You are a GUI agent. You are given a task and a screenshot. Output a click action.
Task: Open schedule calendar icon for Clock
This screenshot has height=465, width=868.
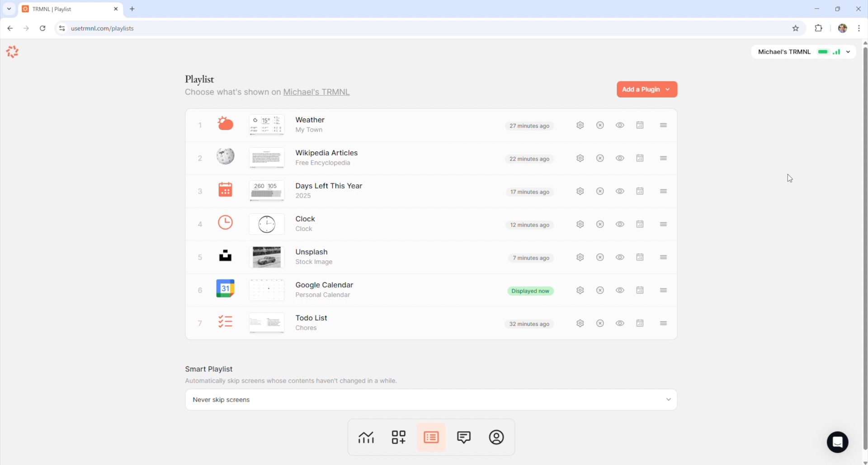(640, 224)
